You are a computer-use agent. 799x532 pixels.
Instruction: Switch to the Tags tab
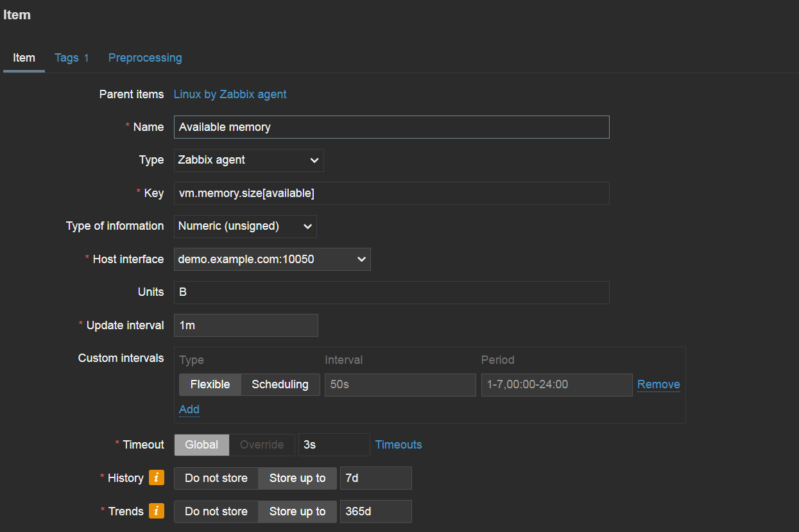point(71,58)
